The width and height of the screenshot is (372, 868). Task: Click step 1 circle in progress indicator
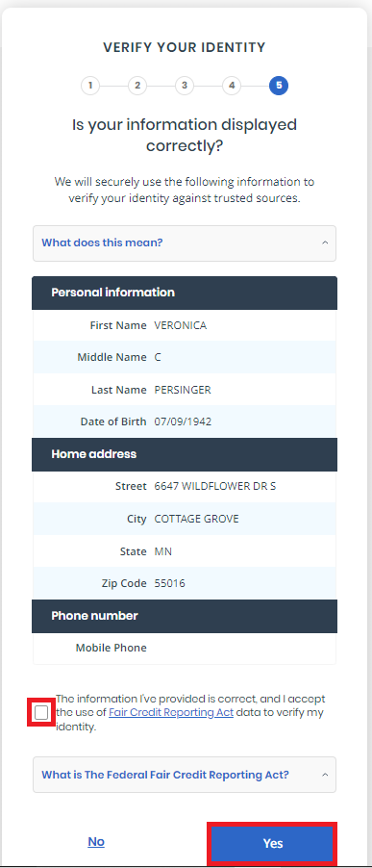click(x=90, y=86)
